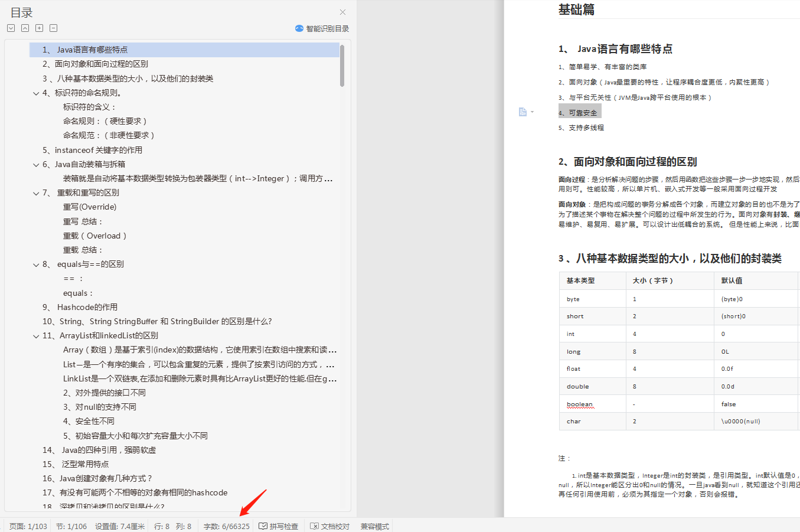This screenshot has width=800, height=532.
Task: Select outline row 4、标识符的命名规则。
Action: (x=82, y=93)
